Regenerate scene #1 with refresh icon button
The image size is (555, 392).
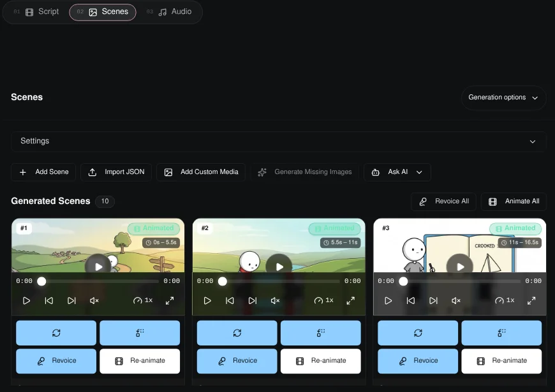tap(56, 333)
